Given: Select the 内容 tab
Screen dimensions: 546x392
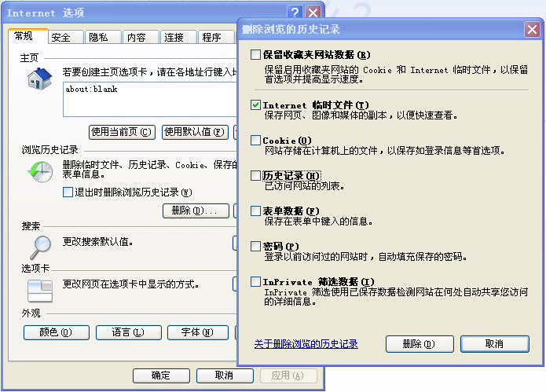Looking at the screenshot, I should (136, 38).
